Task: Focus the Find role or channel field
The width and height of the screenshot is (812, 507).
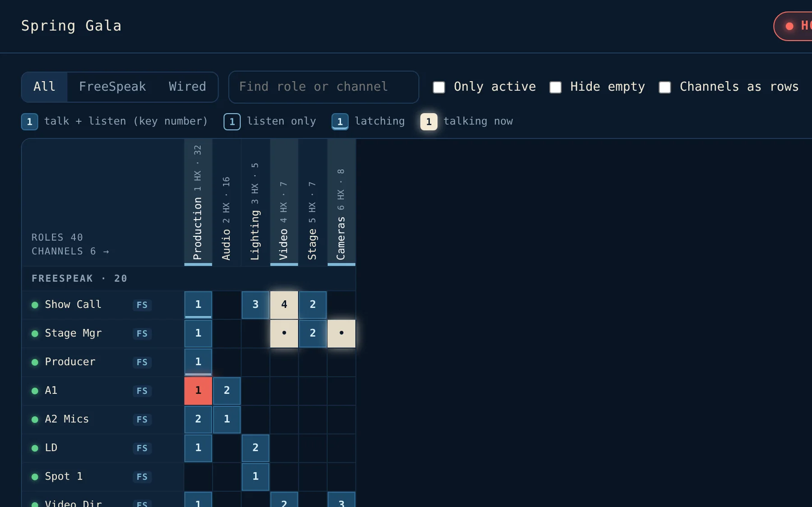Action: click(323, 87)
